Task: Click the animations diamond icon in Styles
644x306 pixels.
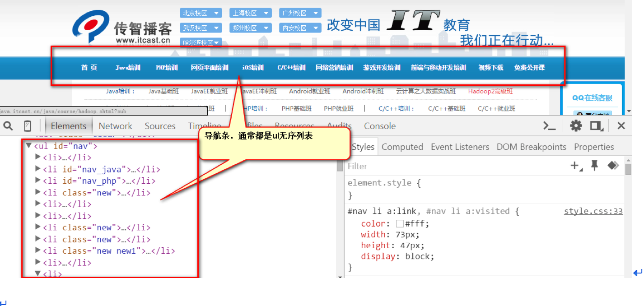Action: (613, 166)
